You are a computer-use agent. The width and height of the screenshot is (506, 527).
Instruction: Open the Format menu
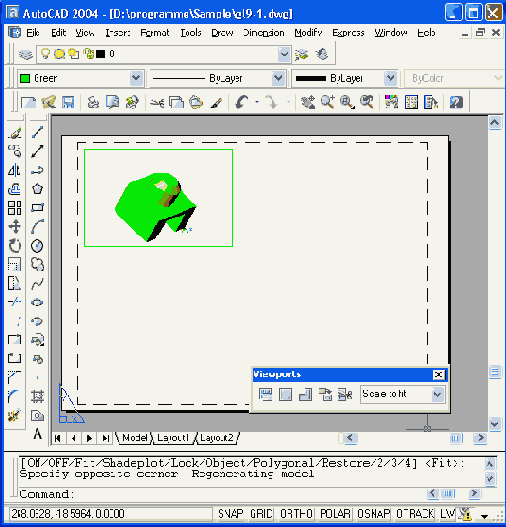(x=155, y=33)
